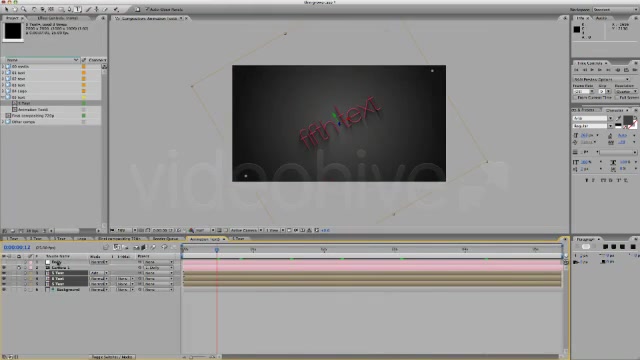Viewport: 640px width, 360px height.
Task: Select Animation Text5 comp in Project
Action: click(x=33, y=109)
